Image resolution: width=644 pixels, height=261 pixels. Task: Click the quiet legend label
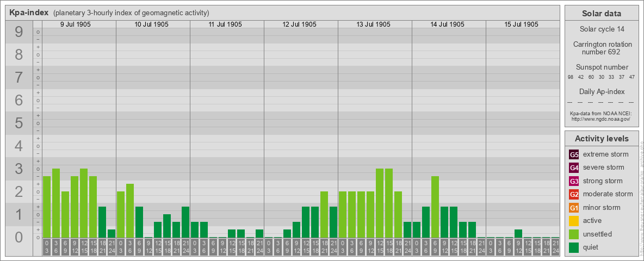tap(591, 247)
